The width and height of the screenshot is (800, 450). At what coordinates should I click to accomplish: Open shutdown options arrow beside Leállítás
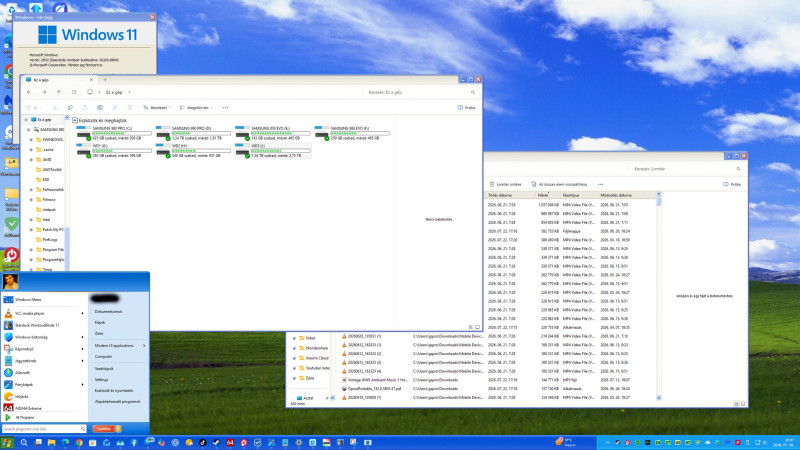pyautogui.click(x=118, y=429)
